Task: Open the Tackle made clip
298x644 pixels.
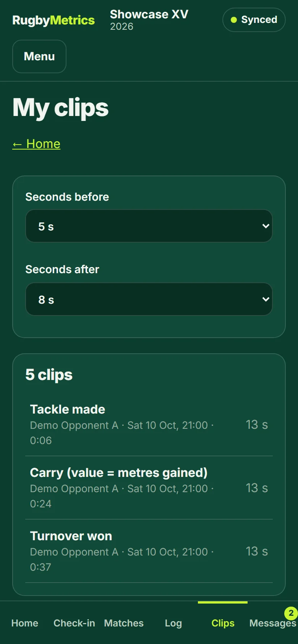Action: coord(149,425)
